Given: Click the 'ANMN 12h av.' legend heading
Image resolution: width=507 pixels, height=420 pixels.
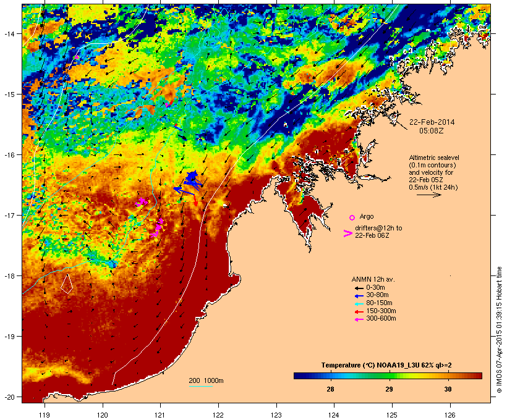Looking at the screenshot, I should pos(373,279).
